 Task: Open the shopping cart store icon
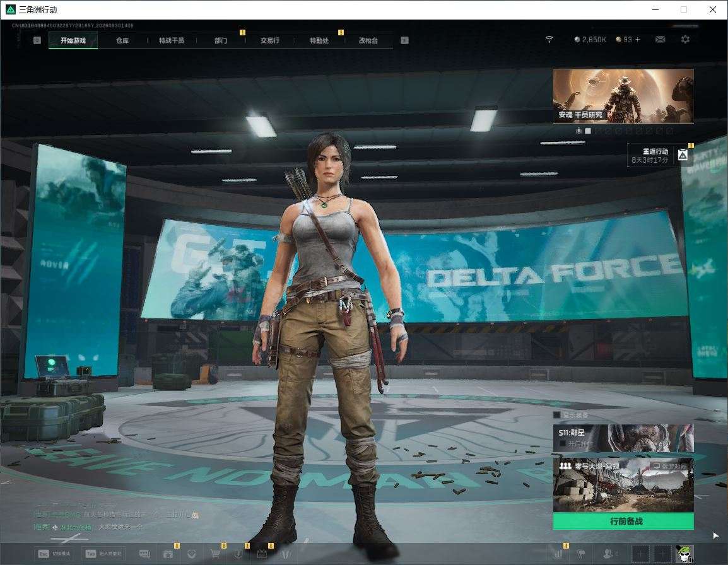click(215, 554)
